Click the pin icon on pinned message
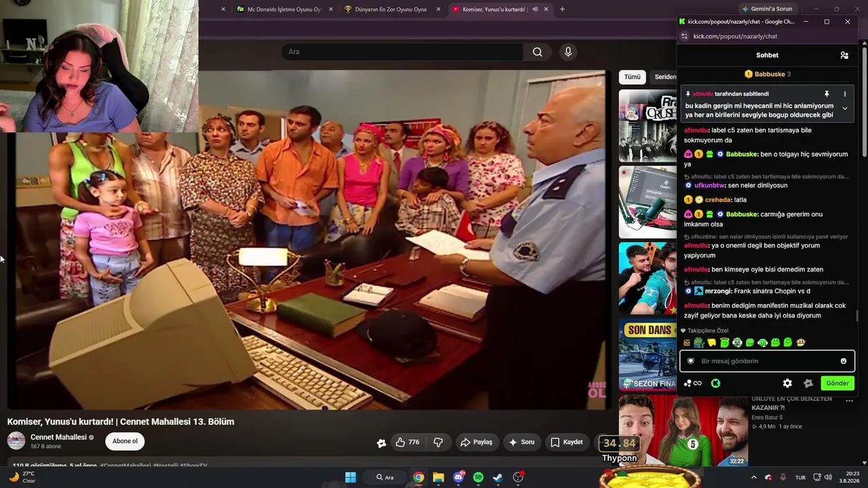 point(827,94)
